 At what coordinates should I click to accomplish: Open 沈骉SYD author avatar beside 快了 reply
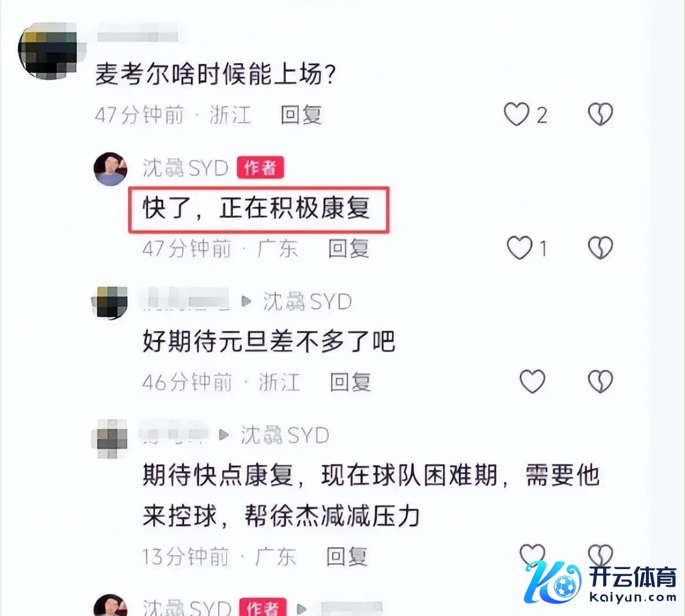(111, 168)
